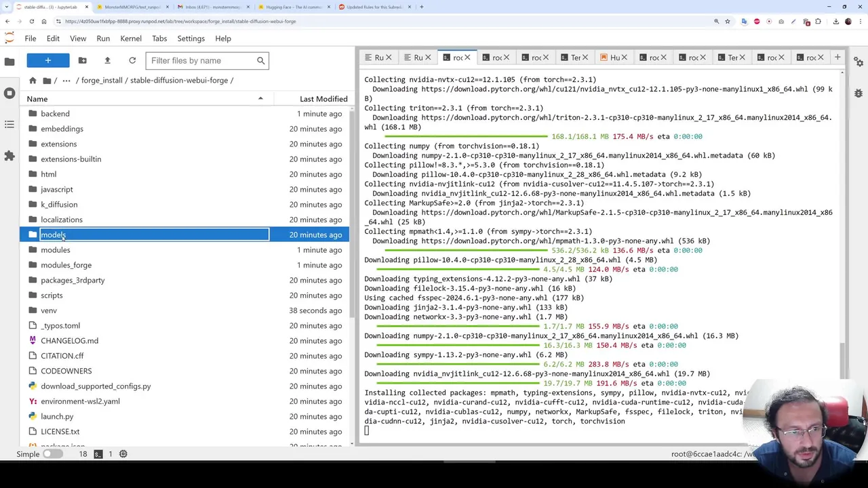
Task: Refresh the file browser list
Action: point(132,60)
